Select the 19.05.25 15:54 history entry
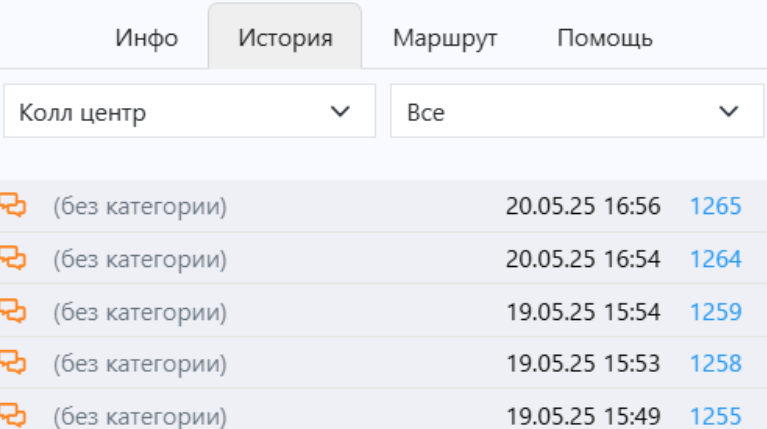 coord(384,312)
